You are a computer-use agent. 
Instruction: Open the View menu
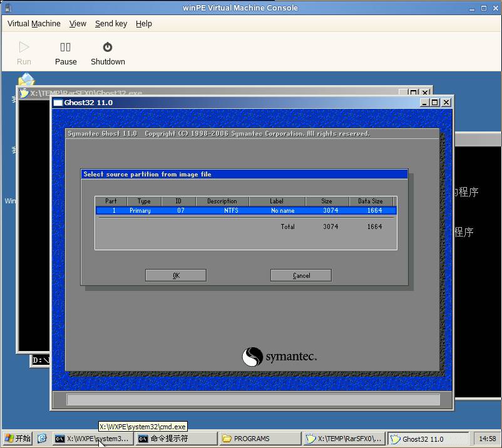click(78, 24)
